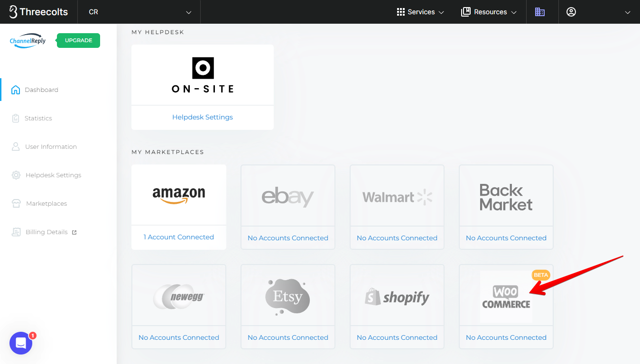Viewport: 640px width, 364px height.
Task: Expand the Services menu
Action: coord(420,12)
